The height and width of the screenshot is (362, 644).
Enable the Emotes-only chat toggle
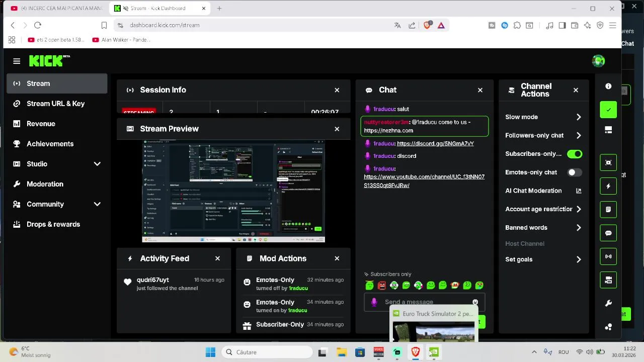click(575, 172)
